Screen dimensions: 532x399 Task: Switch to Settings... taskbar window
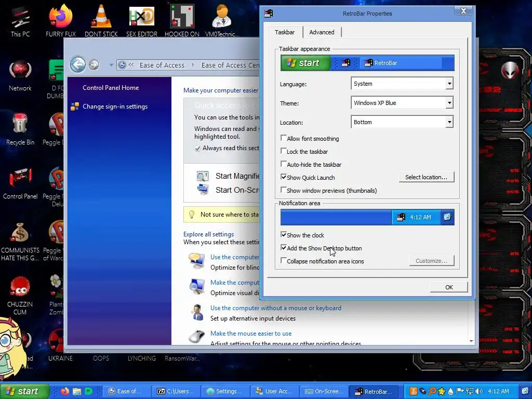(225, 391)
